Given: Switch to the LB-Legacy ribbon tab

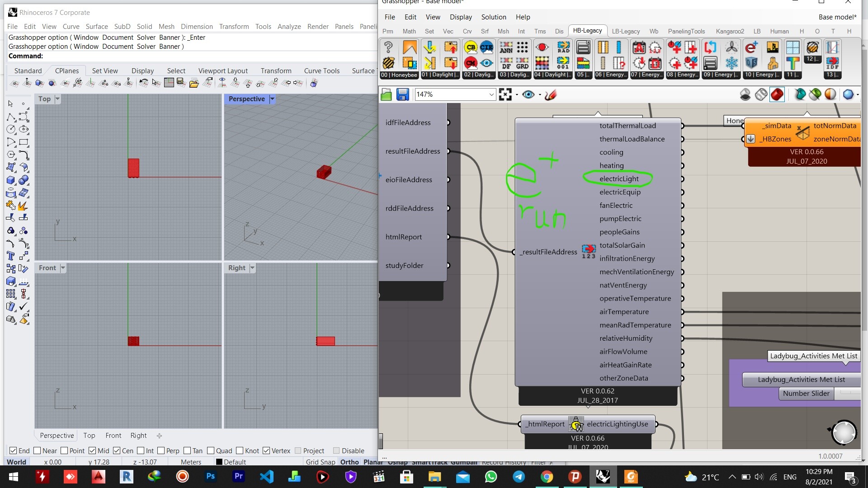Looking at the screenshot, I should pos(626,31).
